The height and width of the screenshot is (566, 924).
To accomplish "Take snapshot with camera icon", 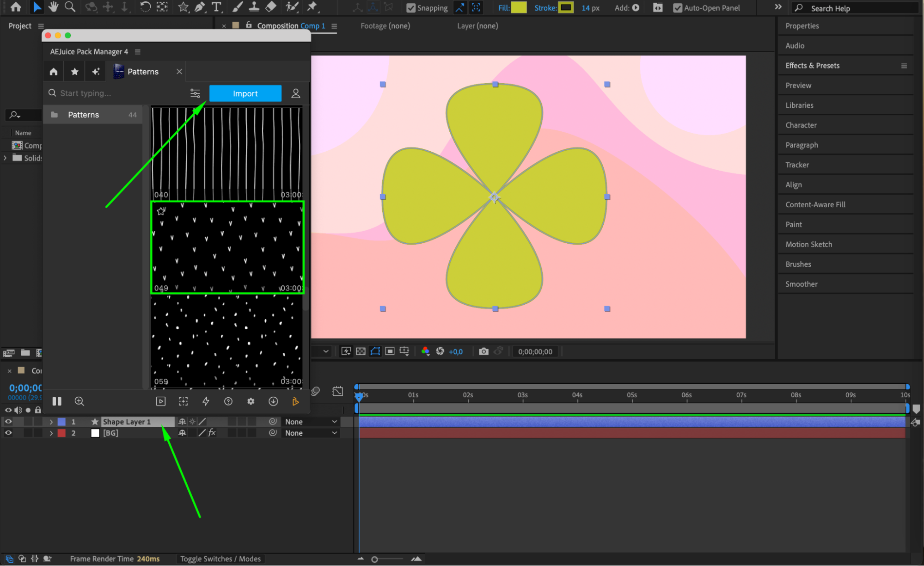I will tap(483, 351).
